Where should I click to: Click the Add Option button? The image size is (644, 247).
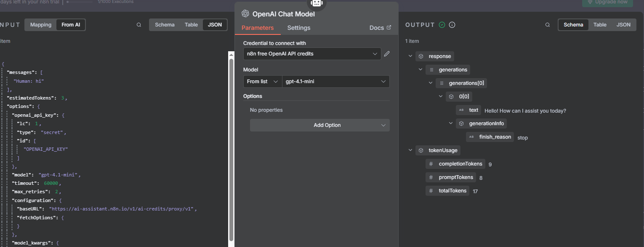pyautogui.click(x=319, y=125)
